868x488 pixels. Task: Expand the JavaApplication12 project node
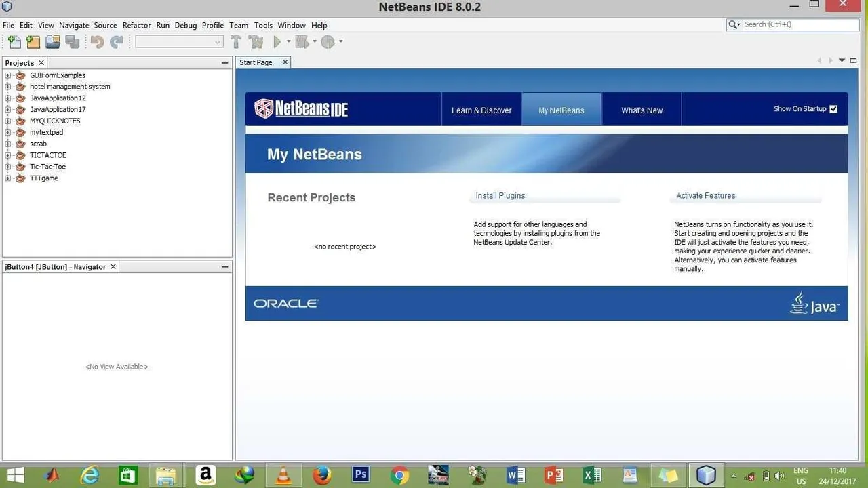pyautogui.click(x=8, y=98)
